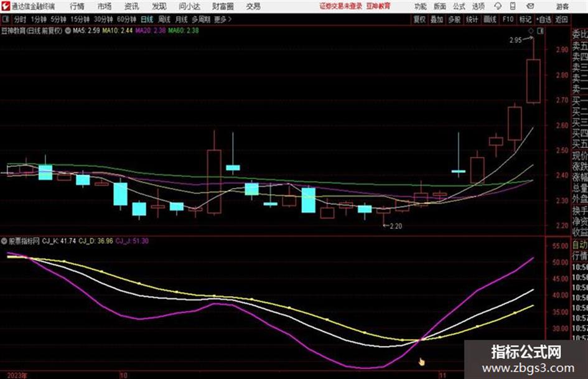Click the 2.95 high price marker
Viewport: 588px width, 379px height.
516,40
